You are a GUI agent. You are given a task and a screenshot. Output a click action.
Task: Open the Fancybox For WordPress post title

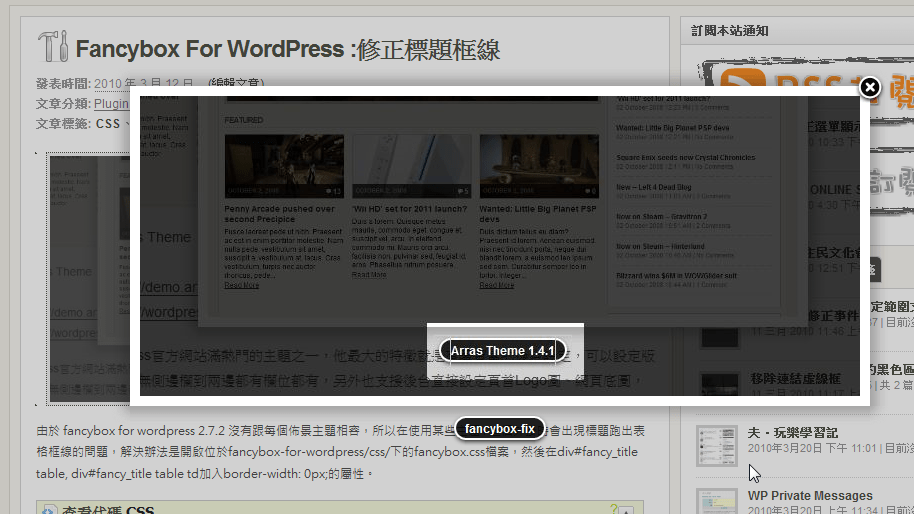(288, 50)
